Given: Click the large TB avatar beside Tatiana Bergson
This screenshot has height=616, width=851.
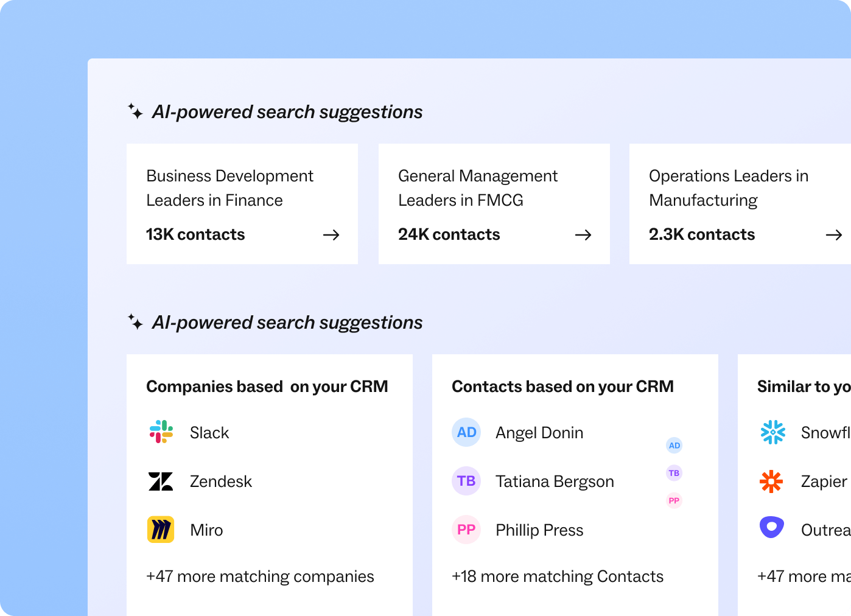Looking at the screenshot, I should click(x=466, y=481).
